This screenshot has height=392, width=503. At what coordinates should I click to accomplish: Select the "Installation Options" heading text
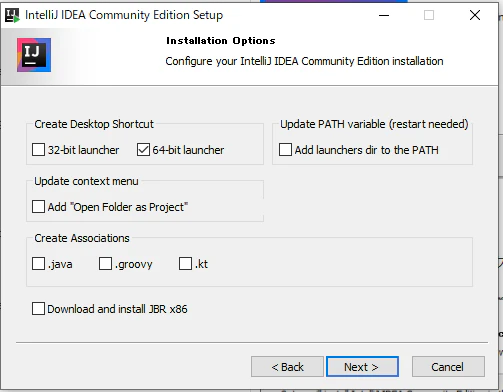tap(221, 41)
